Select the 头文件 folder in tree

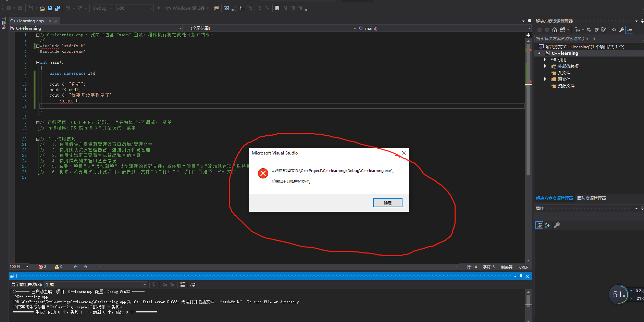coord(564,73)
